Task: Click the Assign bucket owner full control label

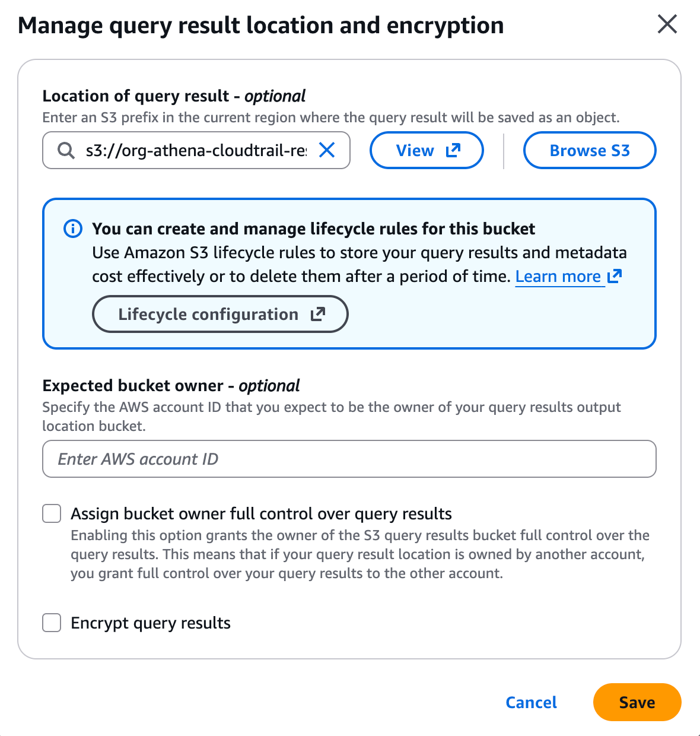Action: [x=261, y=513]
